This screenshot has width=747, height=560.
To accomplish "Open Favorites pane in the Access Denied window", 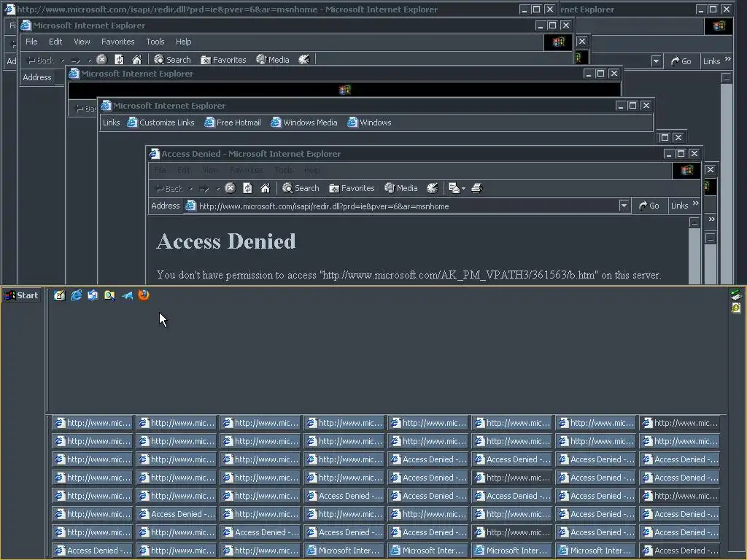I will click(352, 188).
